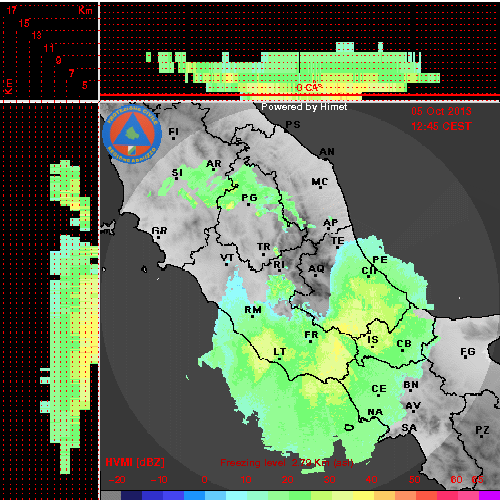
Task: Click the CB city marker
Action: click(402, 350)
